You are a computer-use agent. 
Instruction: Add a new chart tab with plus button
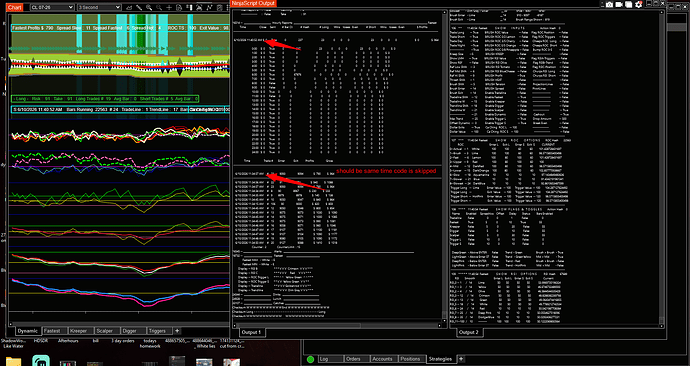[177, 331]
